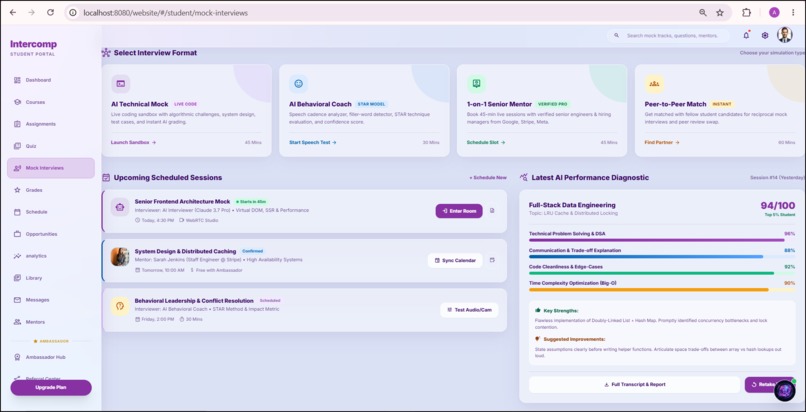Click the browser back arrow
Viewport: 806px width, 412px height.
point(13,12)
